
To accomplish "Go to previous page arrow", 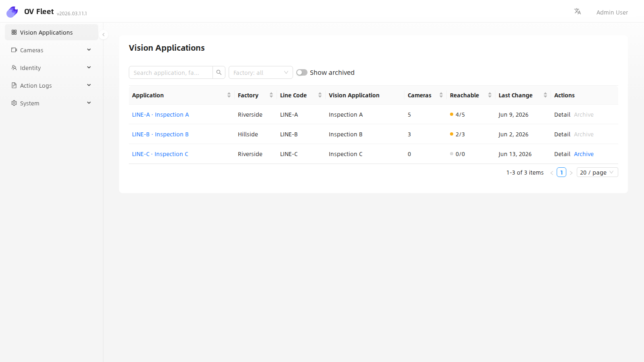I will click(x=552, y=173).
